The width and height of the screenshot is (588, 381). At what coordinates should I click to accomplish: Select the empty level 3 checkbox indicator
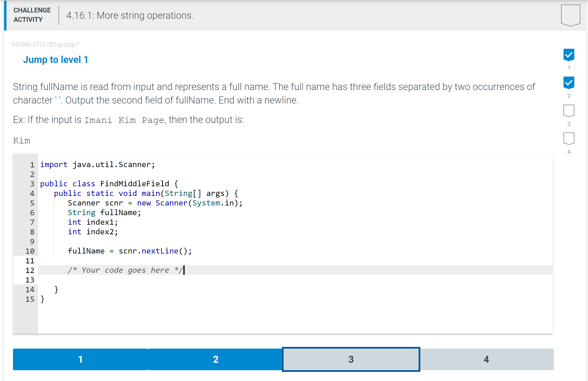coord(569,110)
